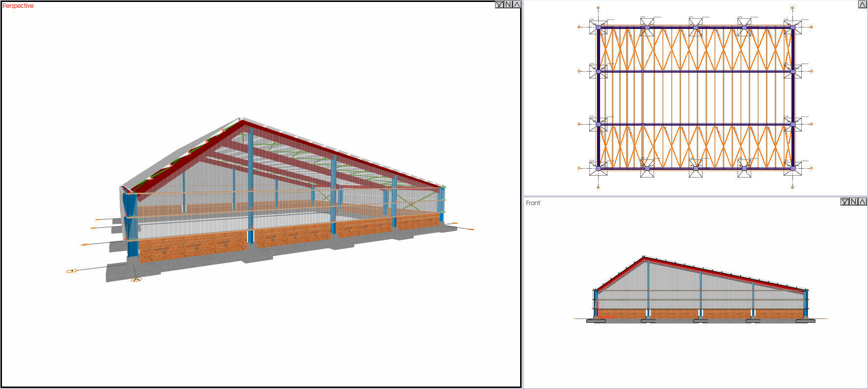The width and height of the screenshot is (868, 389).
Task: Select the top-left corner column in plan view
Action: coord(598,27)
